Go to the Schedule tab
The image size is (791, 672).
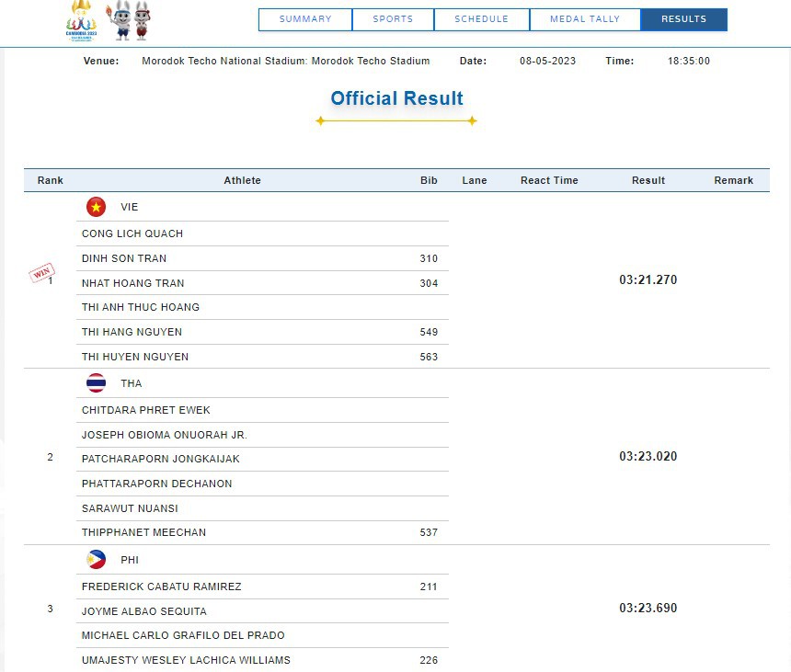[481, 19]
